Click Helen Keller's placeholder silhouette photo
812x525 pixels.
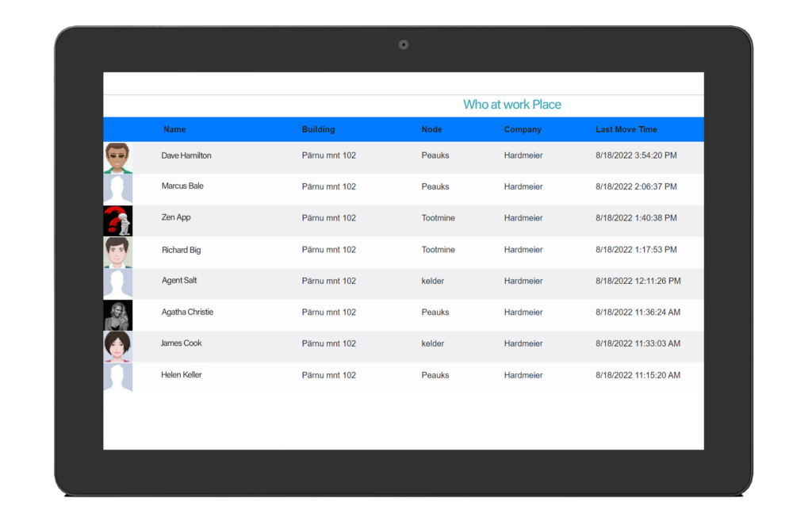[x=118, y=377]
